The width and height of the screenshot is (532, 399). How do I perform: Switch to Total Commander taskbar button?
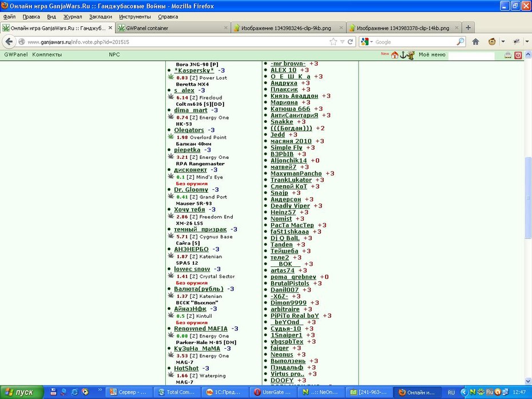177,392
